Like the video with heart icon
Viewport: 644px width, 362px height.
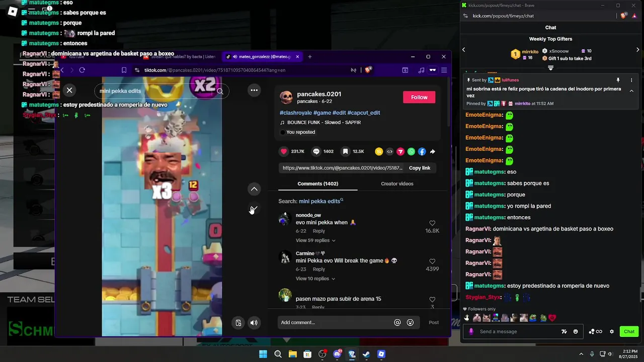pyautogui.click(x=284, y=151)
